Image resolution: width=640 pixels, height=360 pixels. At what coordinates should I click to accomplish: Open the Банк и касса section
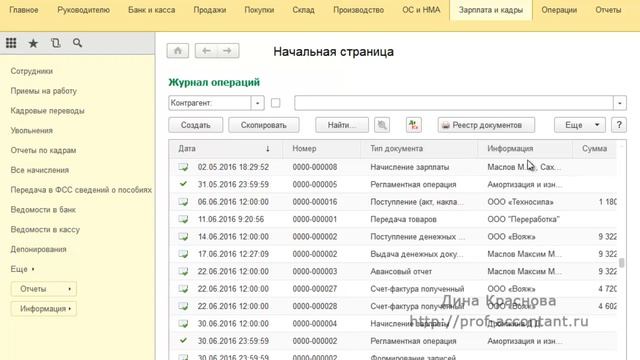(x=151, y=10)
